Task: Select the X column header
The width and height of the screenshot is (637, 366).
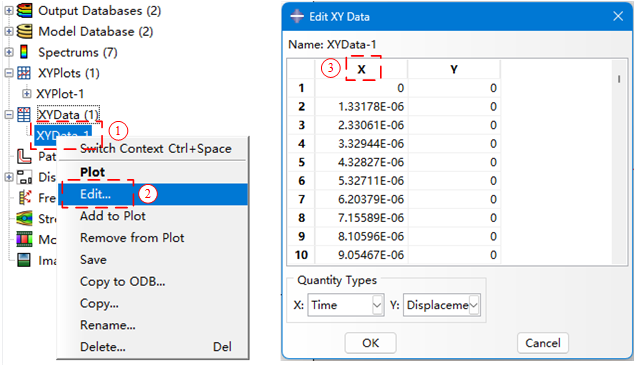Action: click(x=361, y=69)
